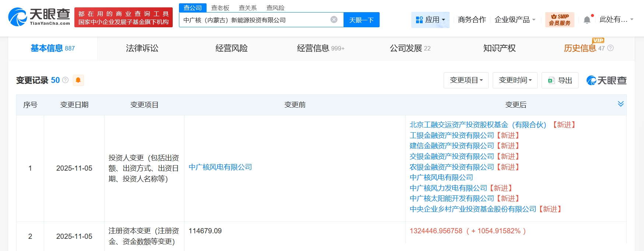Open the 中广核太阳能开发有限公司 link
The width and height of the screenshot is (644, 251).
(451, 199)
